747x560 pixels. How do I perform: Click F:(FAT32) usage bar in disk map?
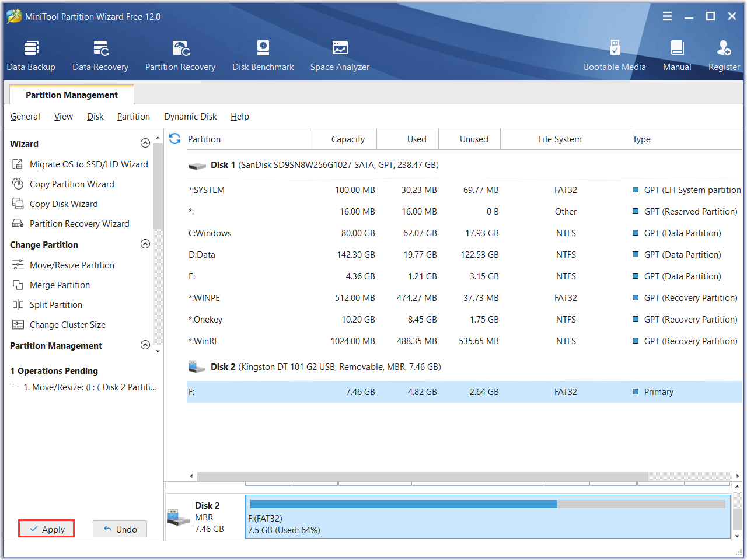488,504
